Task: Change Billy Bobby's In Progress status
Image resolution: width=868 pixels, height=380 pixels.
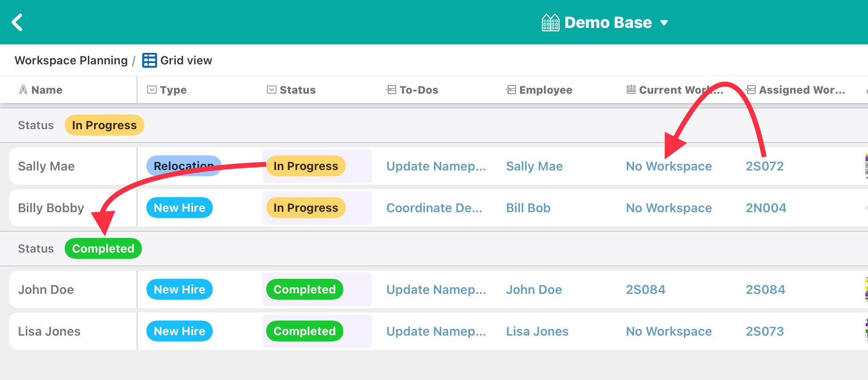Action: click(x=306, y=208)
